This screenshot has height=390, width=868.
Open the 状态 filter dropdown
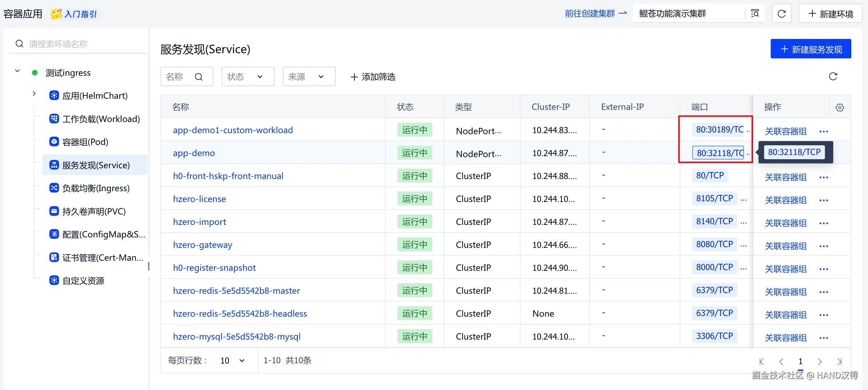coord(247,77)
